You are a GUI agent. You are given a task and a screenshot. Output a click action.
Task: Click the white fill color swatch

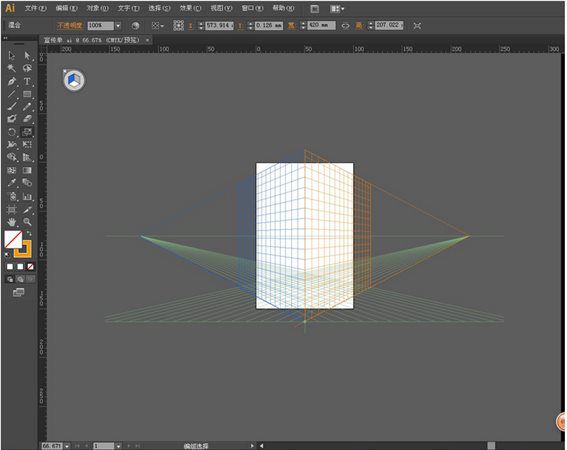[x=13, y=239]
